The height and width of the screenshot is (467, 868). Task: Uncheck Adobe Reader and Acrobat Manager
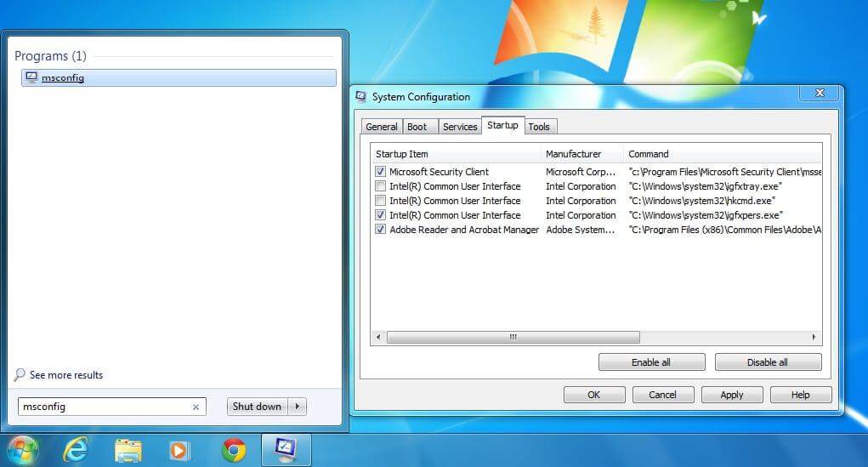(x=380, y=230)
